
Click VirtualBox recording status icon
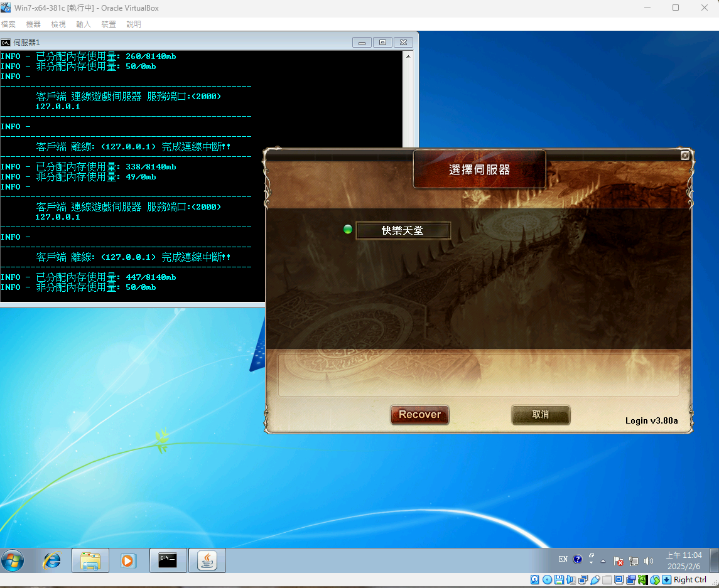pos(631,580)
